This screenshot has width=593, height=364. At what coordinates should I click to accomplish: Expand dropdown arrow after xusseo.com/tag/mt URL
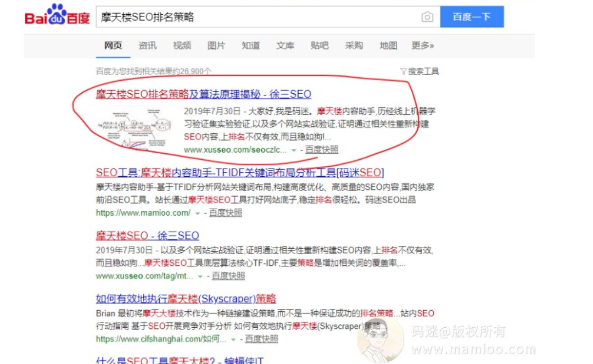click(200, 276)
